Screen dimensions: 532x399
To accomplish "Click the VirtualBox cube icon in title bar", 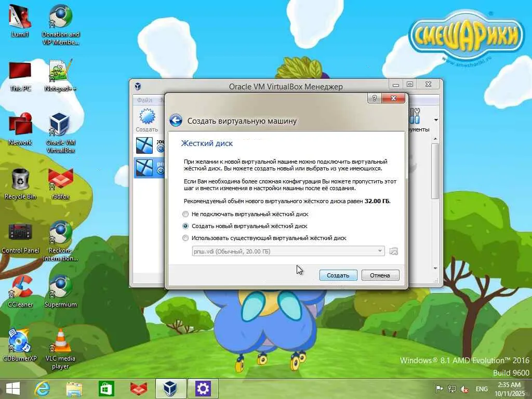I will [x=138, y=86].
